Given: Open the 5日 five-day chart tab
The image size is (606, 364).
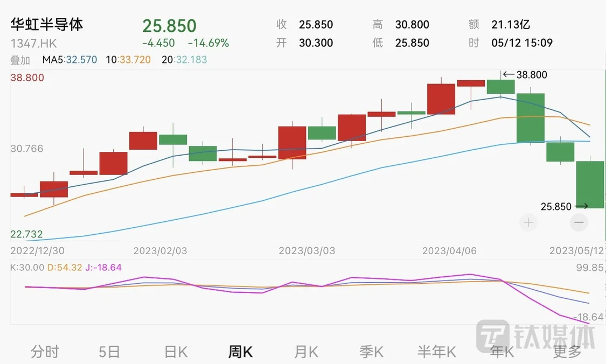Looking at the screenshot, I should [109, 352].
